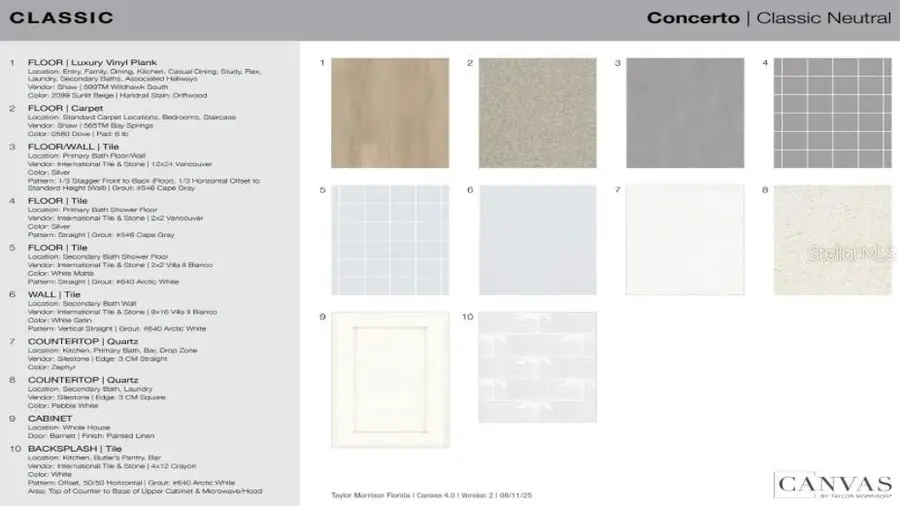Select the white matte grid tile swatch 5
Viewport: 900px width, 506px height.
point(390,240)
